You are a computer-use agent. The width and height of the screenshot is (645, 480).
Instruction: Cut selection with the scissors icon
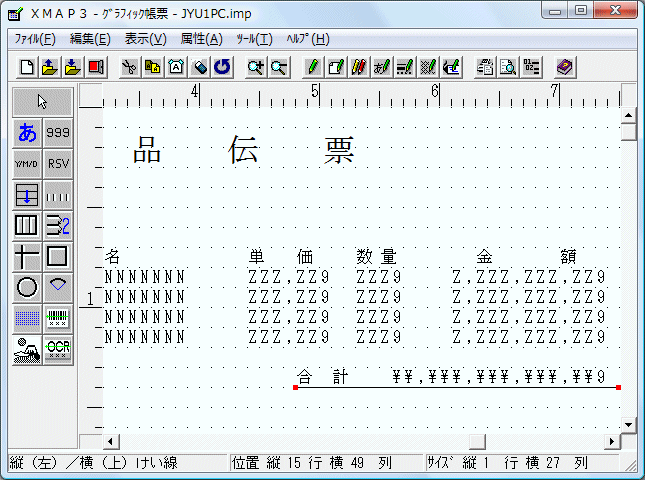click(130, 67)
